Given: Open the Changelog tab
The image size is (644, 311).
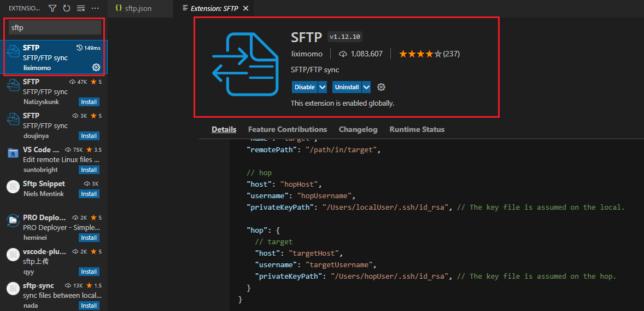Looking at the screenshot, I should click(x=358, y=129).
